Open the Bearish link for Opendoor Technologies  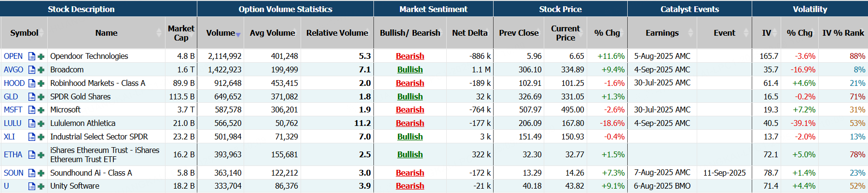click(410, 56)
